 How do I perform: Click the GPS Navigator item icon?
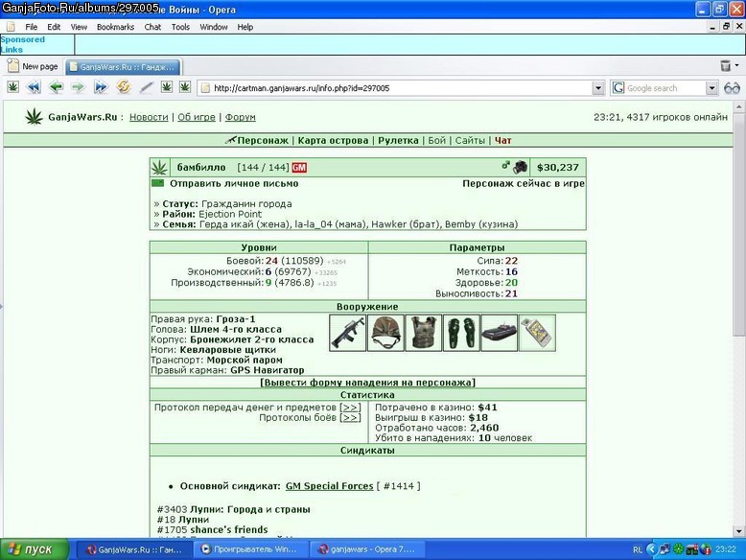[x=538, y=333]
